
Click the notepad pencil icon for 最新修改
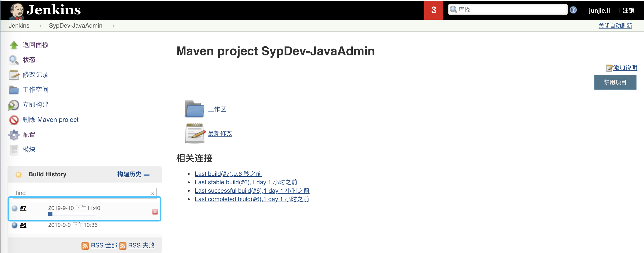[195, 134]
